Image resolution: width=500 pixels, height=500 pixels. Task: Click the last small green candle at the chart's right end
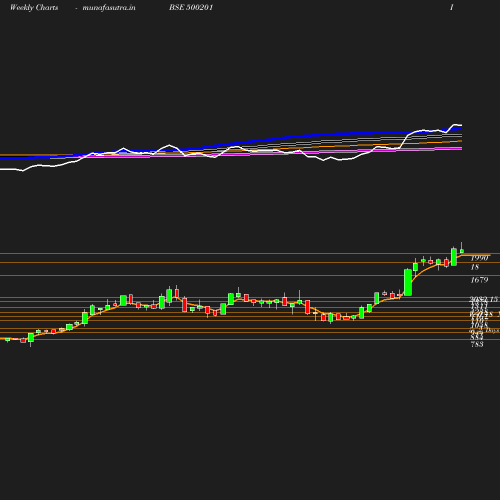(462, 251)
